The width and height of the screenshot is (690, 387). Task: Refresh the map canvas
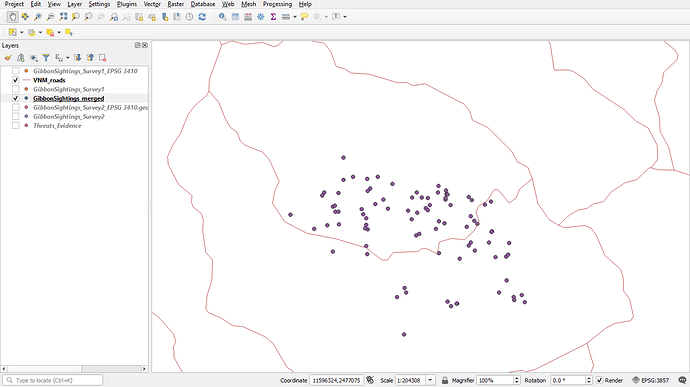[x=202, y=17]
